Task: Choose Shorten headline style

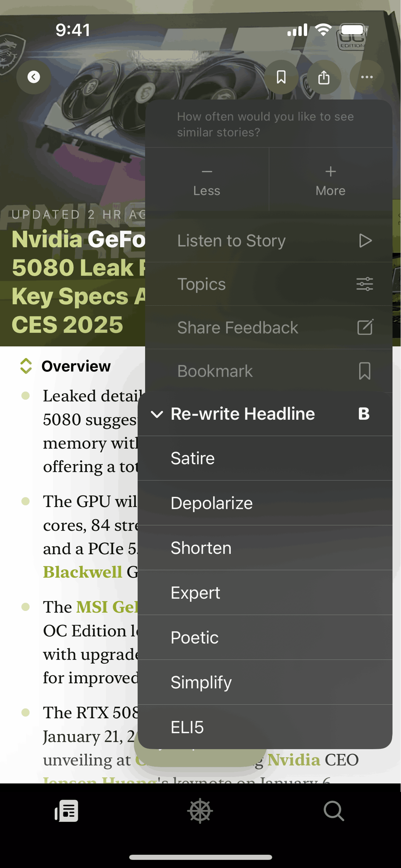Action: click(x=265, y=548)
